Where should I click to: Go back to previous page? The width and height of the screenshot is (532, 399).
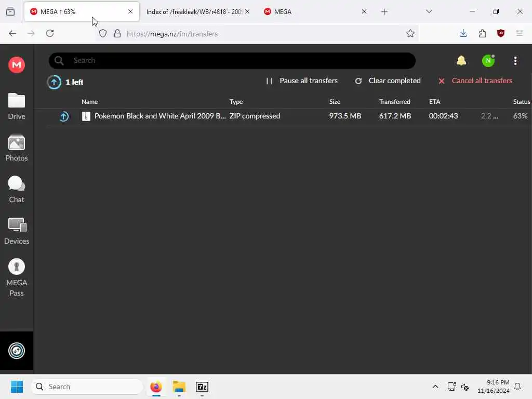(x=12, y=33)
